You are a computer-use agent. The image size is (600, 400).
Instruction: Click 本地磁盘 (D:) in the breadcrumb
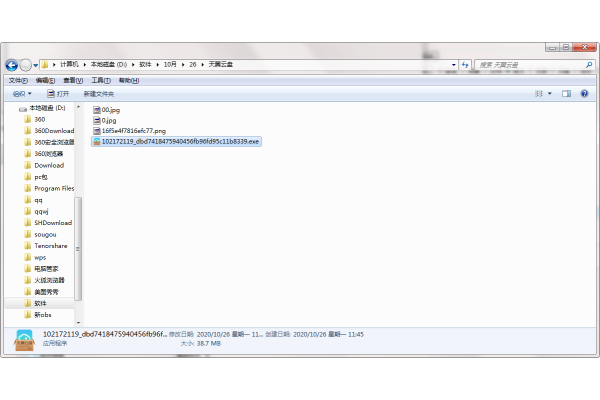[109, 65]
